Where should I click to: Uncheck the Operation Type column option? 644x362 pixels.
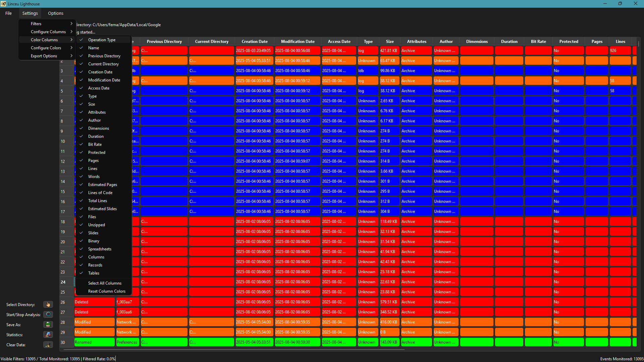click(x=102, y=40)
